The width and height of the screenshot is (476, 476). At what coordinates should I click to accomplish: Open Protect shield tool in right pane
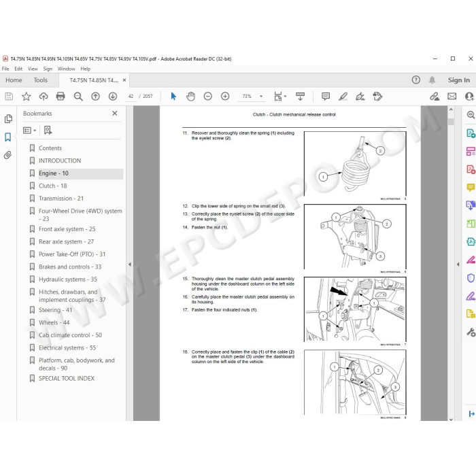[471, 278]
